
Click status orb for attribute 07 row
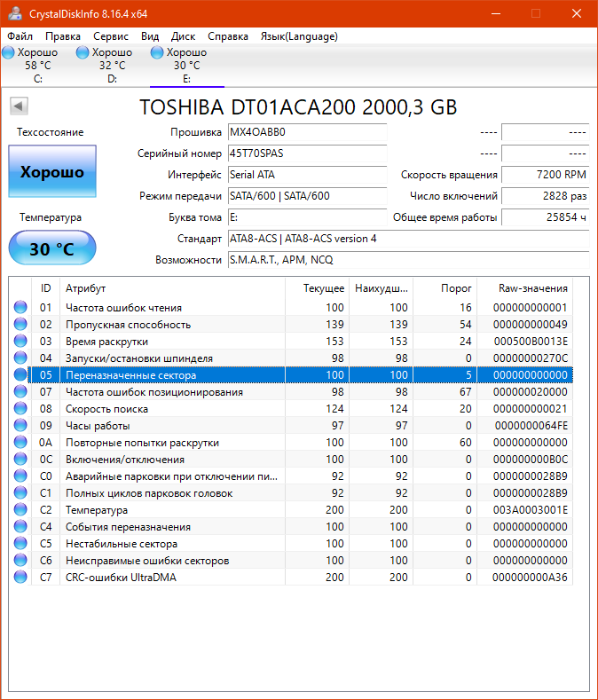20,391
